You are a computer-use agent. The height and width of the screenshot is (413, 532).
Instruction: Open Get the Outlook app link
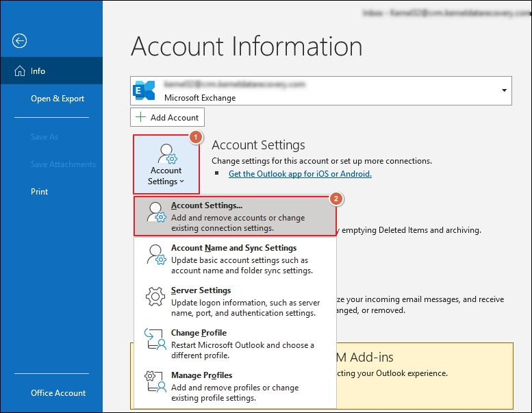pos(300,174)
